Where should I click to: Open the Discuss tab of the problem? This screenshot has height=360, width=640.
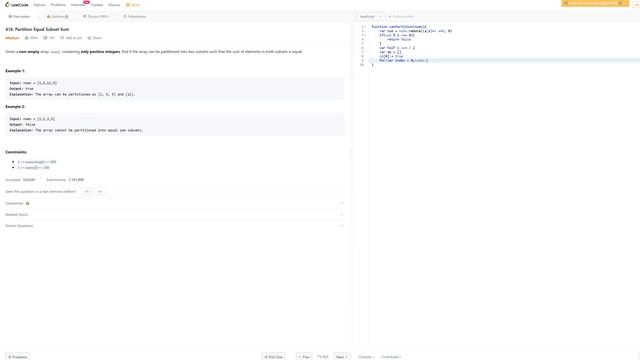pos(96,17)
